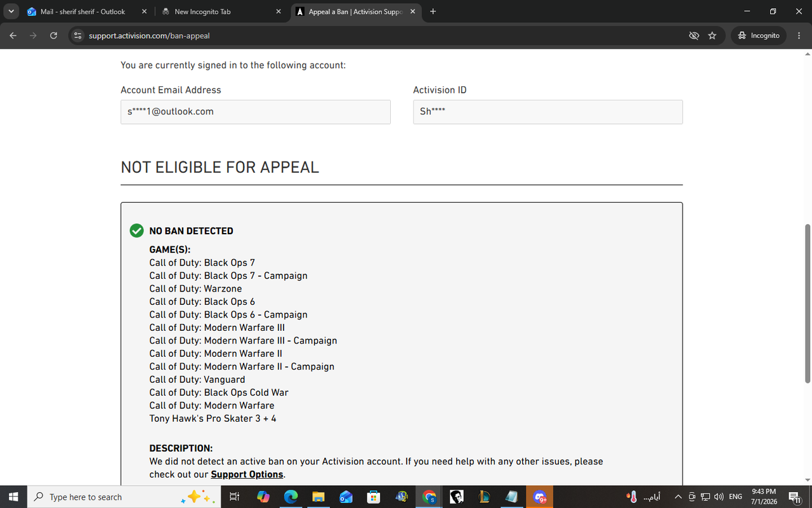
Task: Click the page's vertical scrollbar thumb
Action: (x=807, y=304)
